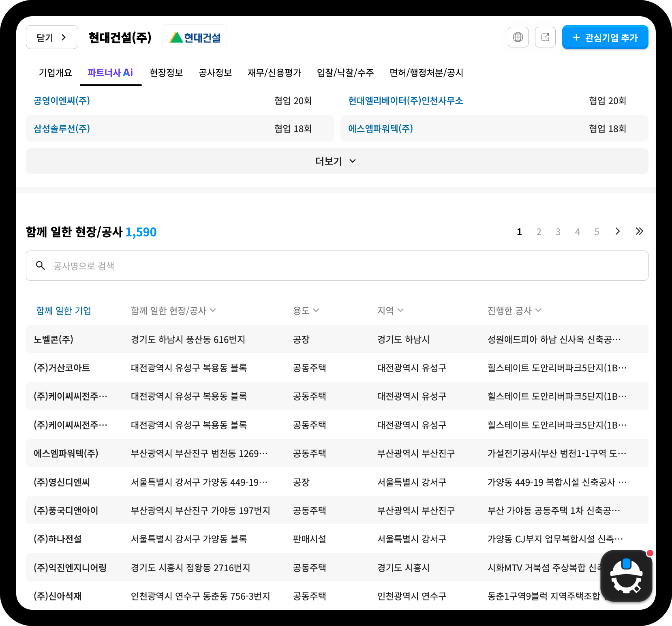
Task: Click address 인천광역시 연수구 동춘동 756-3번지
Action: click(x=200, y=596)
